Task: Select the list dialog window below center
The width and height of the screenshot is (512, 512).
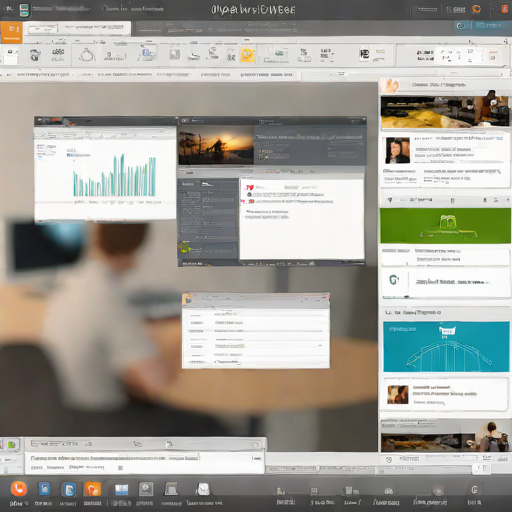Action: pos(256,331)
